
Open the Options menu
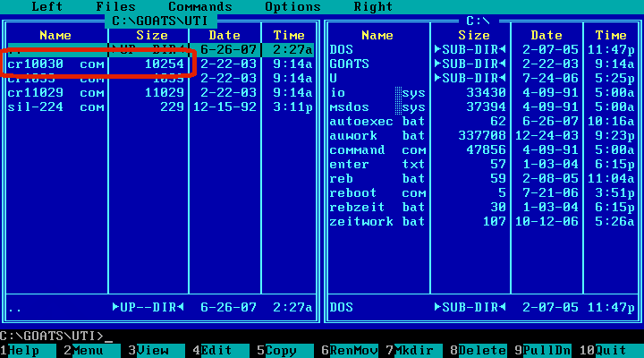(x=292, y=7)
